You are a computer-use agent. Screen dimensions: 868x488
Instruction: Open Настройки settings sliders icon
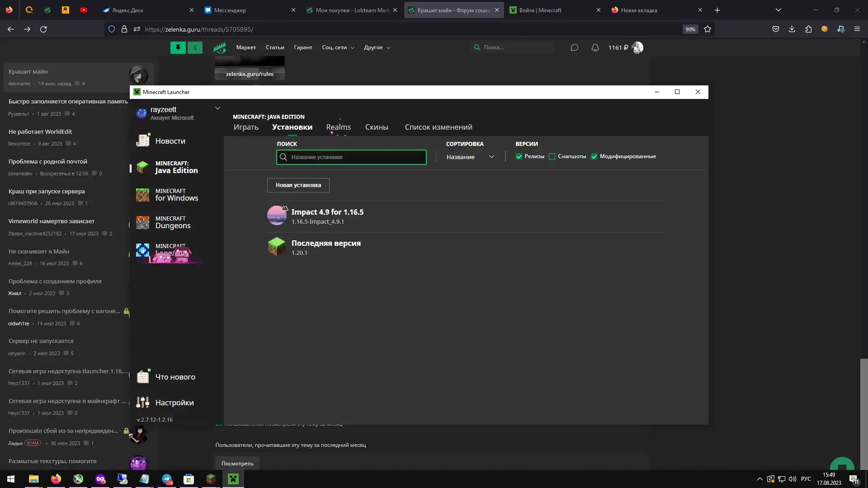tap(143, 402)
